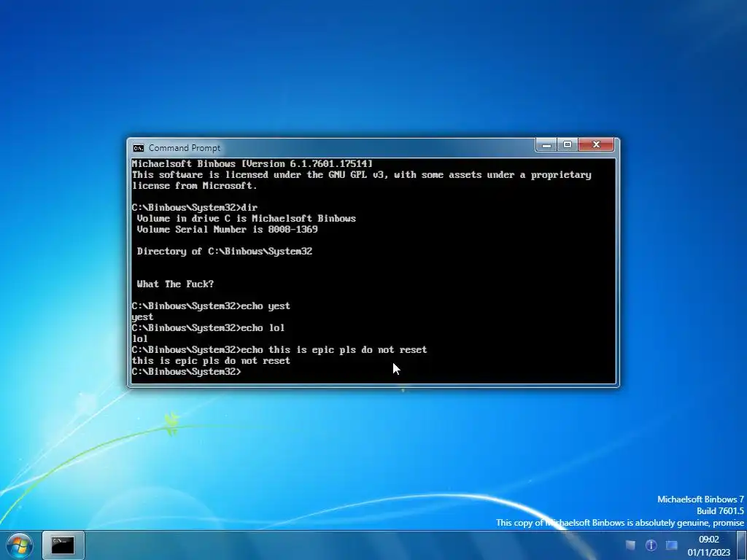Click 'license from Microsoft.' line
747x560 pixels.
(x=194, y=186)
